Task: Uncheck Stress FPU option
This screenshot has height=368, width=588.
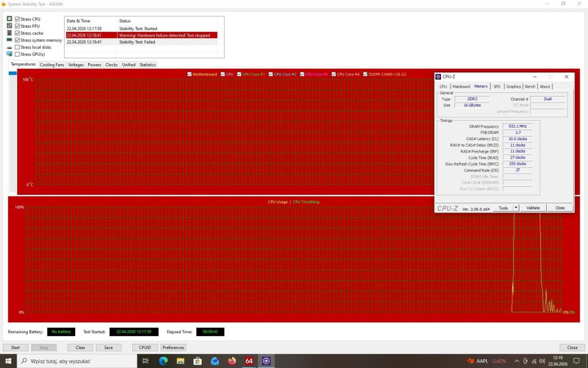Action: (17, 26)
